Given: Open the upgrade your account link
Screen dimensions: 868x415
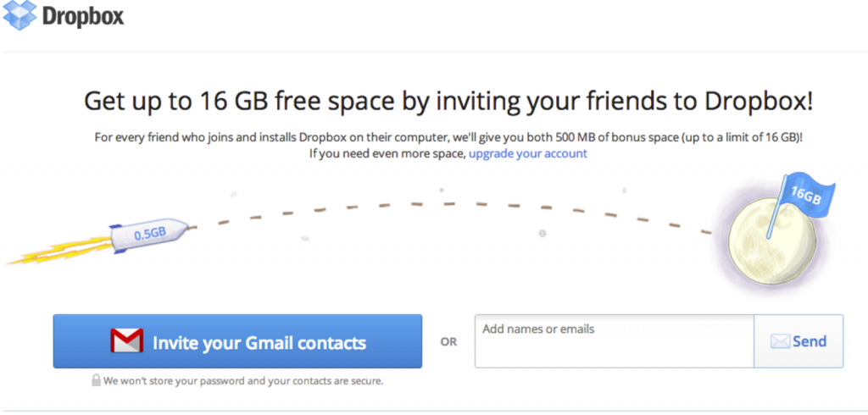Looking at the screenshot, I should (527, 153).
